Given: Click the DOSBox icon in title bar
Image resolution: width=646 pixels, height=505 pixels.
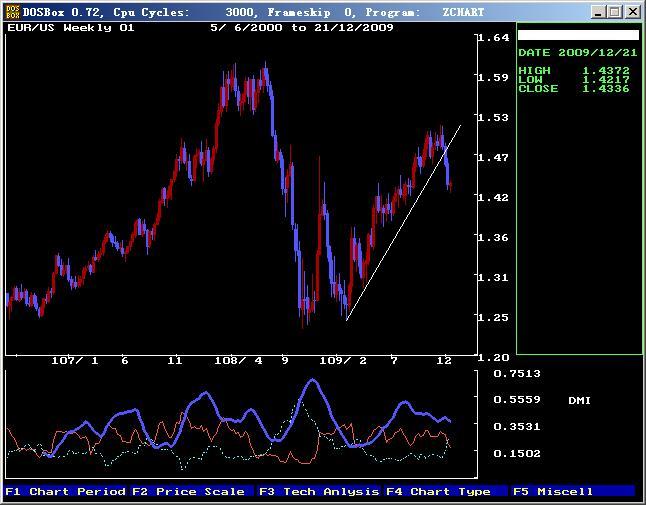Looking at the screenshot, I should coord(12,11).
